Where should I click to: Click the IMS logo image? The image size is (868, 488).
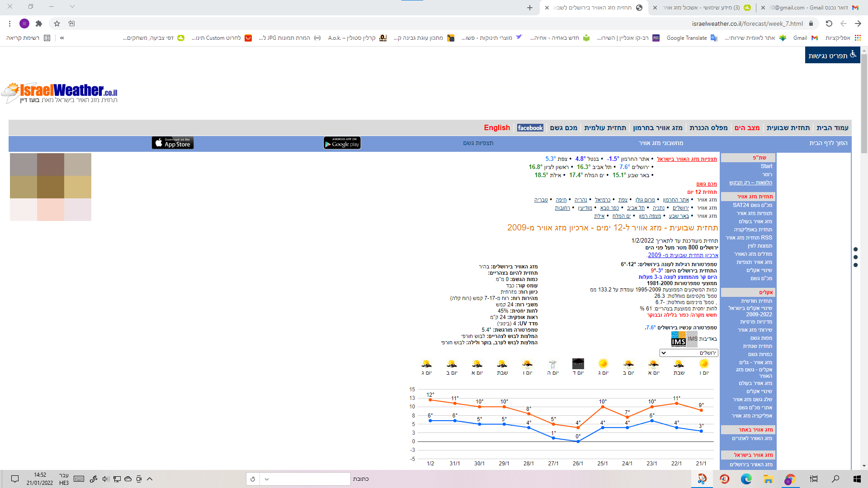(678, 339)
